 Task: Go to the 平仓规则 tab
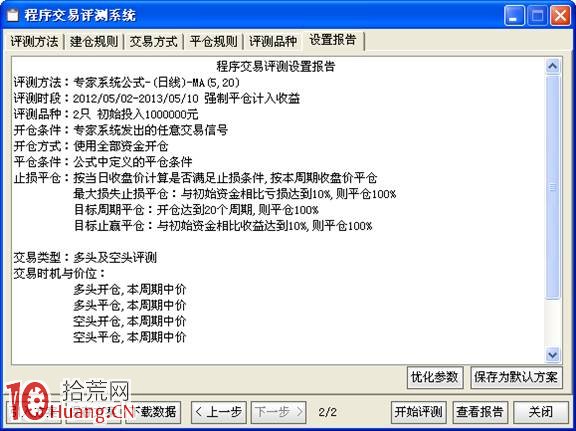point(213,42)
